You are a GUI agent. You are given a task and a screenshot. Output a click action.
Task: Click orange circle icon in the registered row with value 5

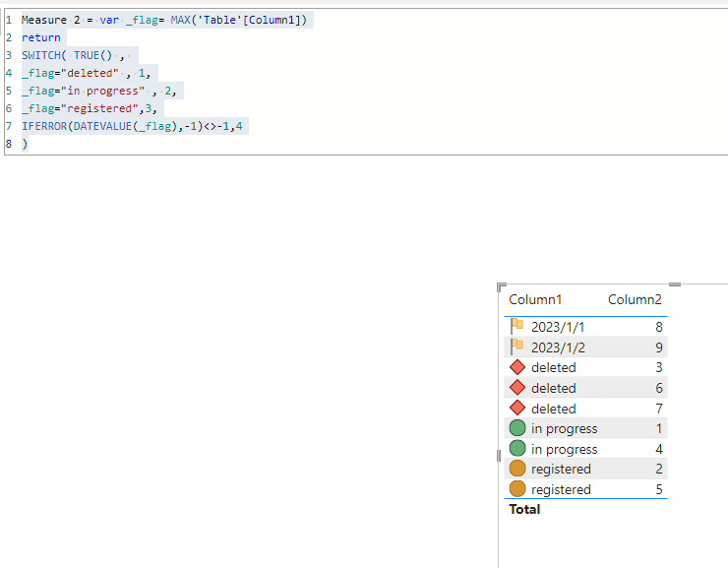coord(517,489)
